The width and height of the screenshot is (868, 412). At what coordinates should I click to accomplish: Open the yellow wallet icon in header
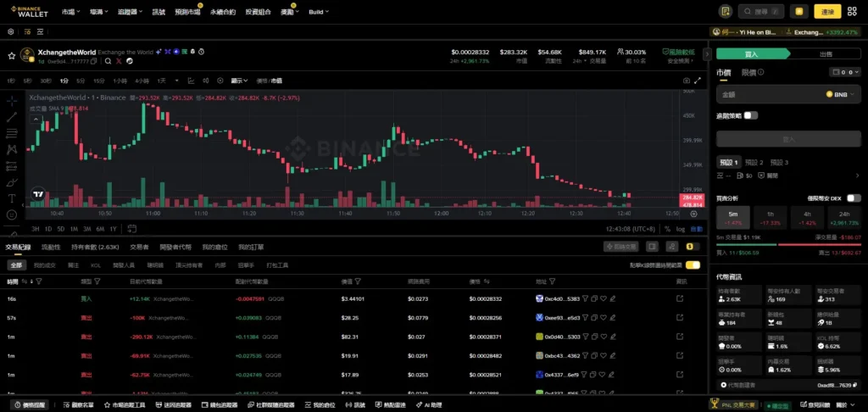[x=798, y=11]
